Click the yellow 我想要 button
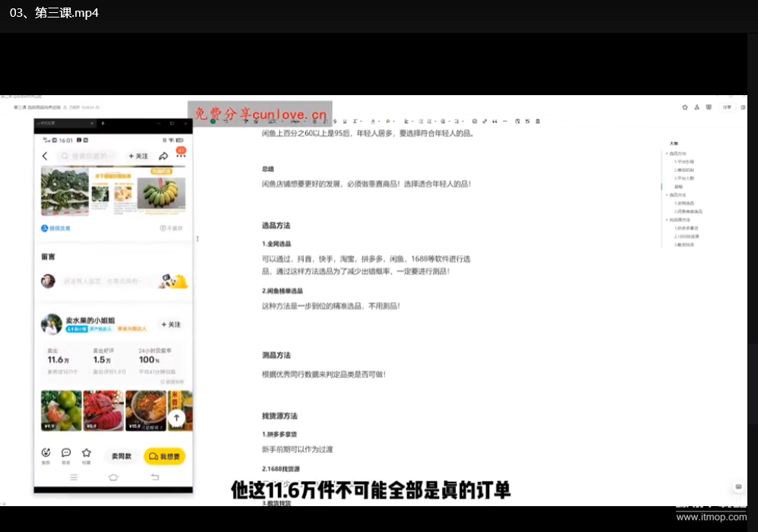This screenshot has height=532, width=758. point(164,456)
